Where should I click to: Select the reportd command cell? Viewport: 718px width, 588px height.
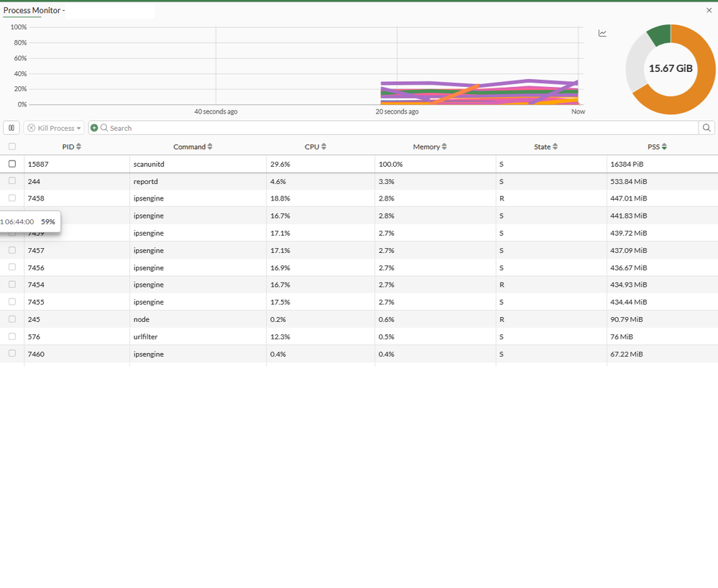[198, 181]
